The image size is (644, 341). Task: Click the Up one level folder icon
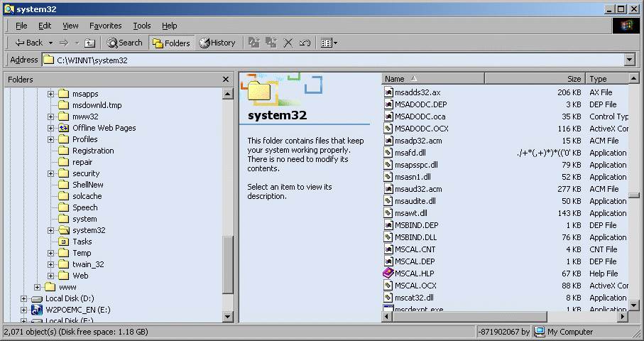tap(89, 43)
